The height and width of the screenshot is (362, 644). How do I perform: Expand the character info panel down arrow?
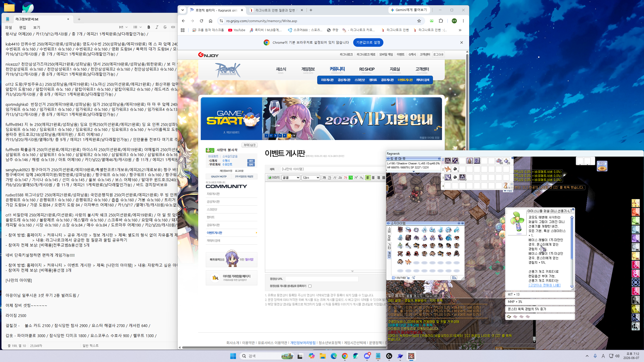pos(414,172)
